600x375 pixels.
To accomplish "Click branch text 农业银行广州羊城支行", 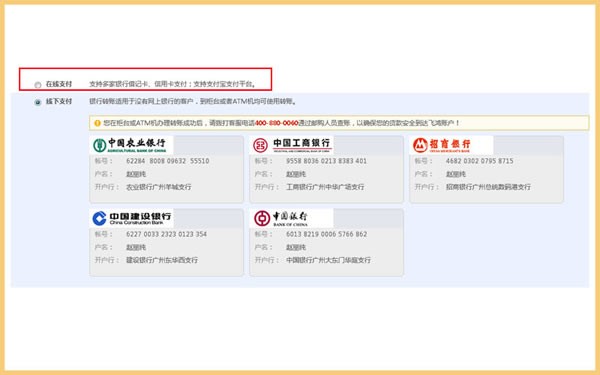I will [158, 187].
